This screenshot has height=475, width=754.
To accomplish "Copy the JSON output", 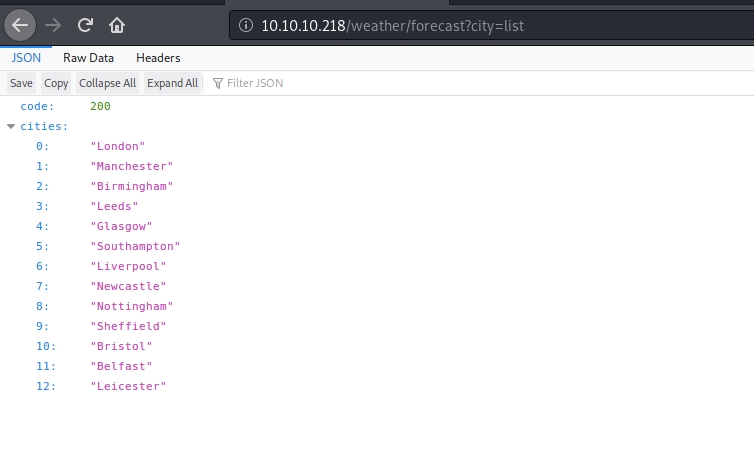I will click(x=56, y=83).
